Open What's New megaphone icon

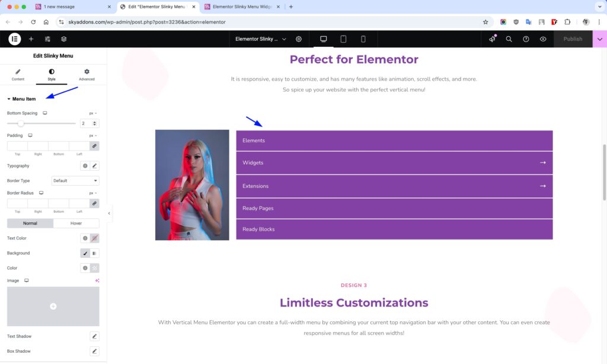(x=492, y=39)
